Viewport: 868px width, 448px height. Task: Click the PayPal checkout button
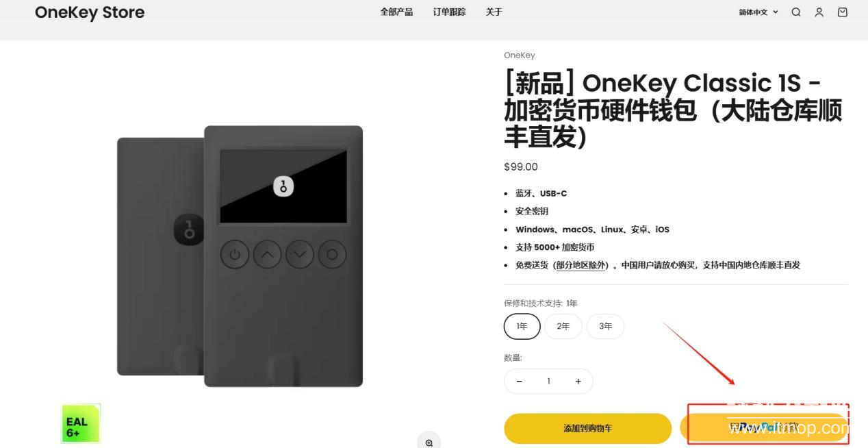764,428
